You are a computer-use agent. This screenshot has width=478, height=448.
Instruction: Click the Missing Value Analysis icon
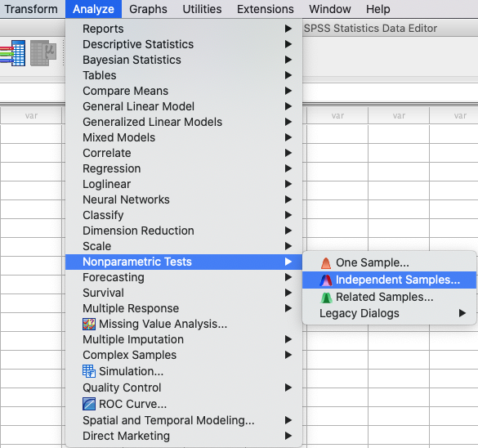pos(89,324)
